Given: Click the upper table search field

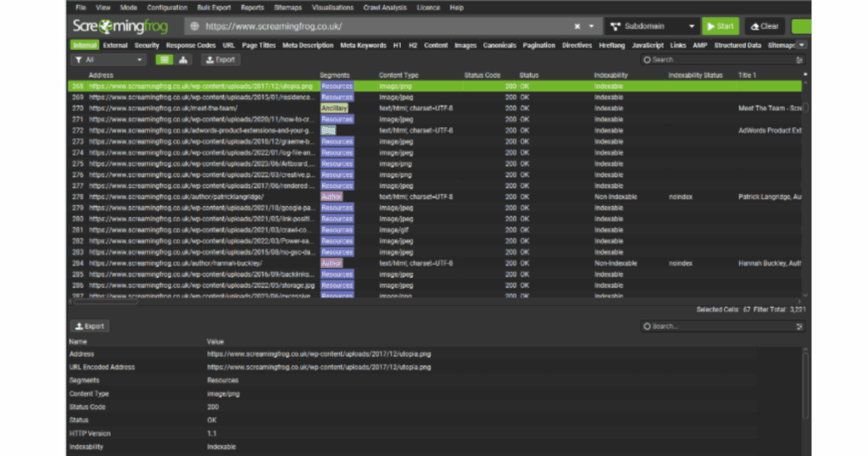Looking at the screenshot, I should click(x=718, y=60).
